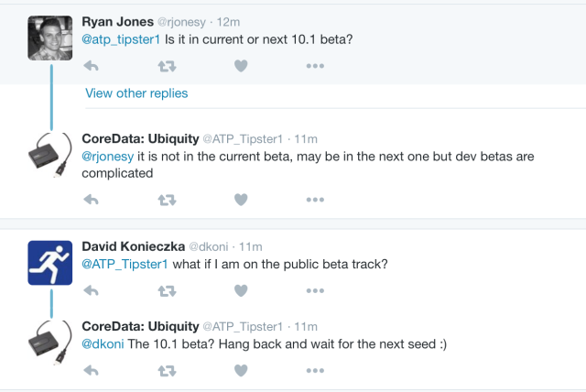View other replies link

[136, 93]
